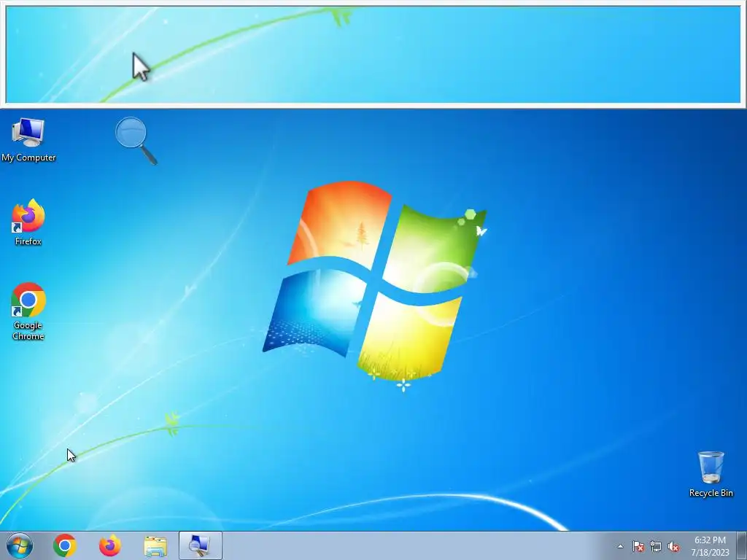Click the docked Magnifier lens view

click(x=373, y=55)
